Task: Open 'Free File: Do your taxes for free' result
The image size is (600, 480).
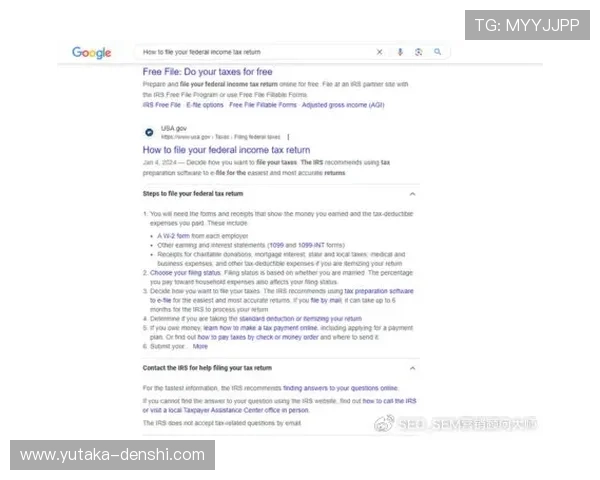Action: (x=207, y=72)
